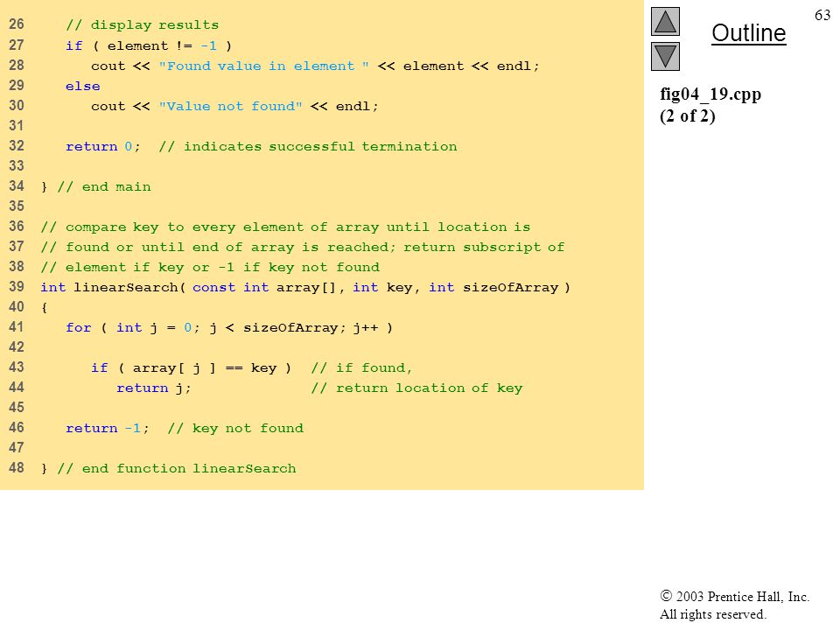Image resolution: width=840 pixels, height=630 pixels.
Task: Click the "for" keyword on line 41
Action: coord(78,327)
